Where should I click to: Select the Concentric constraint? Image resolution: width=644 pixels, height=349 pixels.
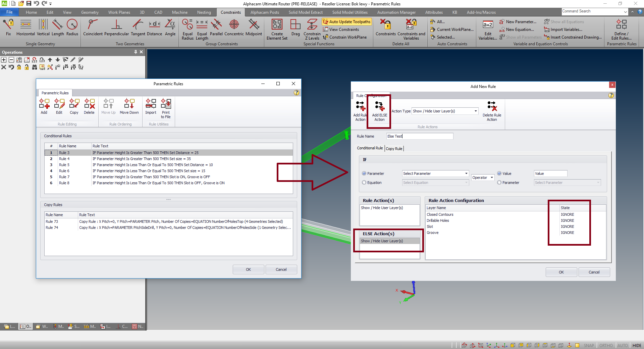pyautogui.click(x=234, y=28)
